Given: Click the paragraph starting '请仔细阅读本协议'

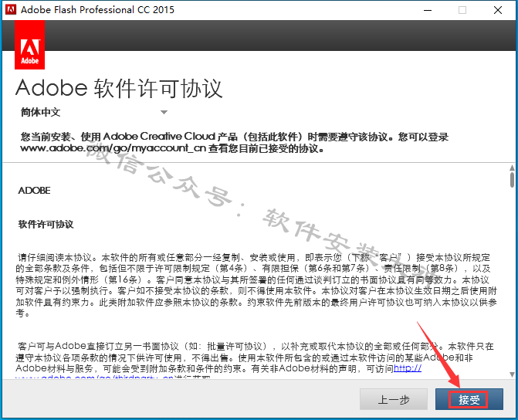Looking at the screenshot, I should (256, 285).
